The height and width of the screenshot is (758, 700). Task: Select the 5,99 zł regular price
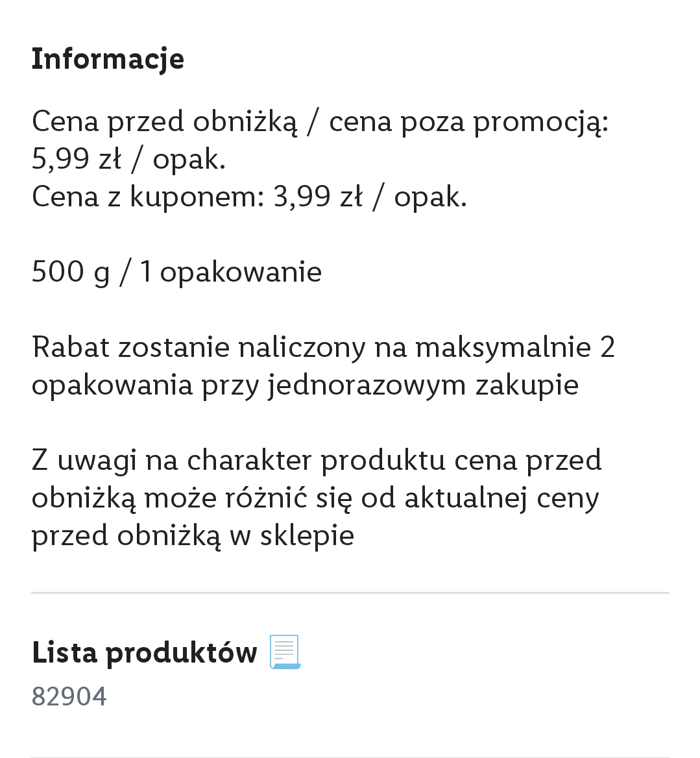click(x=76, y=159)
